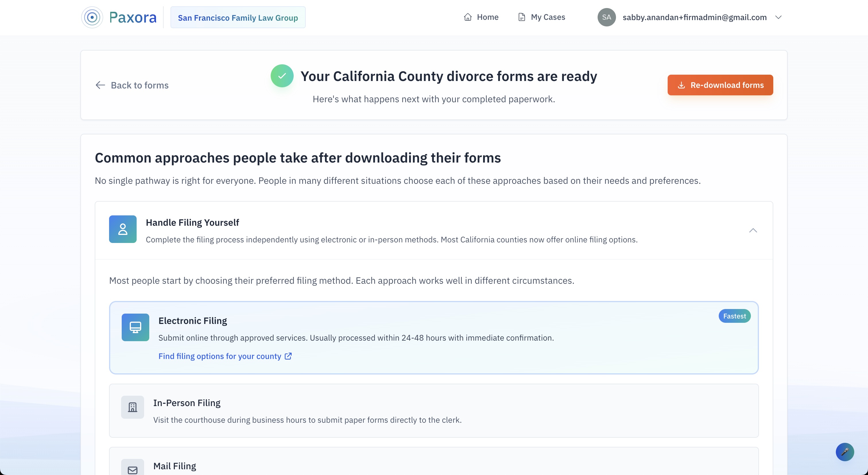Click the Paxora circular logo icon
The image size is (868, 475).
(92, 17)
